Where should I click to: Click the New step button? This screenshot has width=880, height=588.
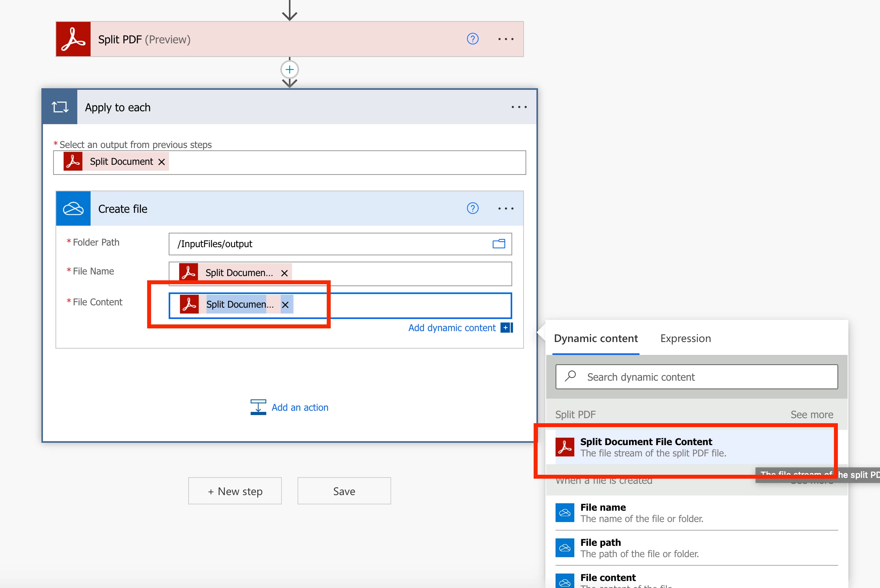(x=235, y=491)
